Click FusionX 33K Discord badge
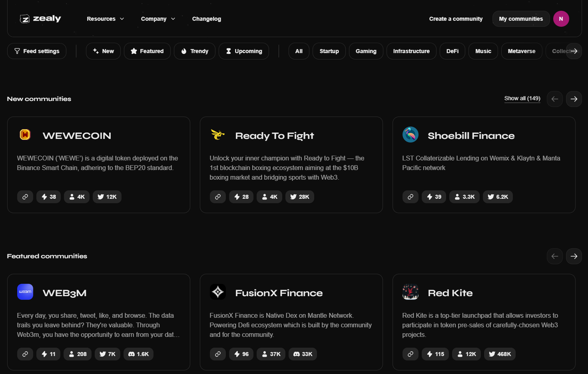The height and width of the screenshot is (374, 588). click(x=303, y=354)
